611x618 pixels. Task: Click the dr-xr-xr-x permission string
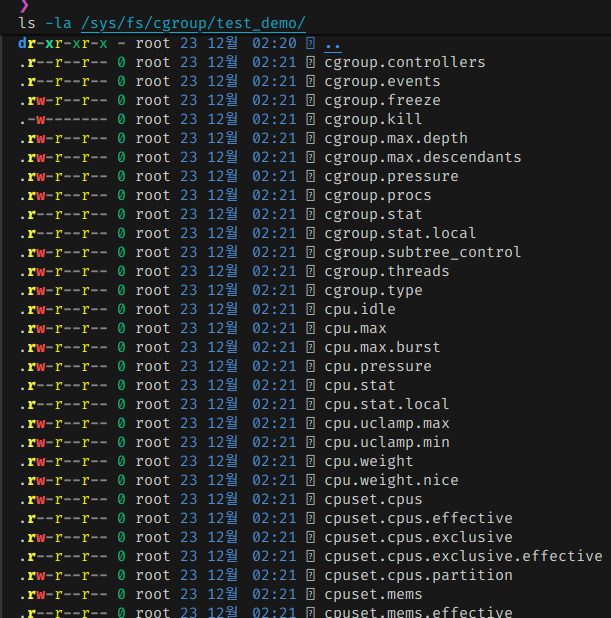click(x=63, y=44)
